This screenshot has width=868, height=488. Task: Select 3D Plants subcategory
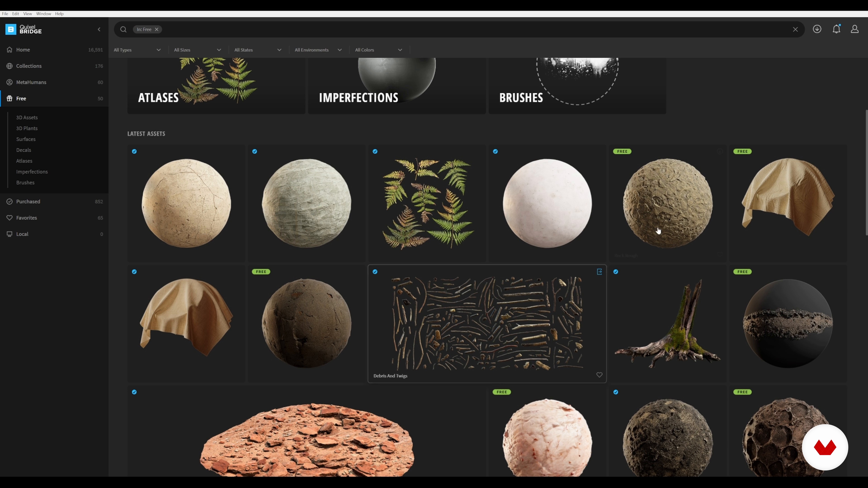(27, 128)
